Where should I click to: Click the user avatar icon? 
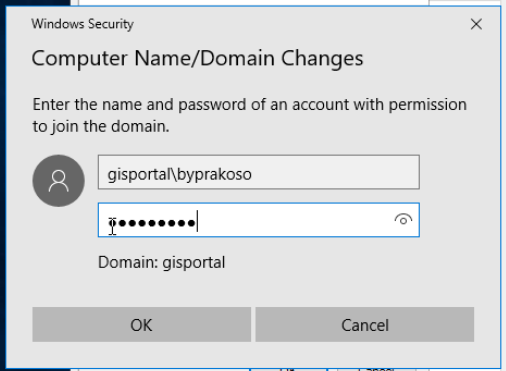(x=58, y=181)
